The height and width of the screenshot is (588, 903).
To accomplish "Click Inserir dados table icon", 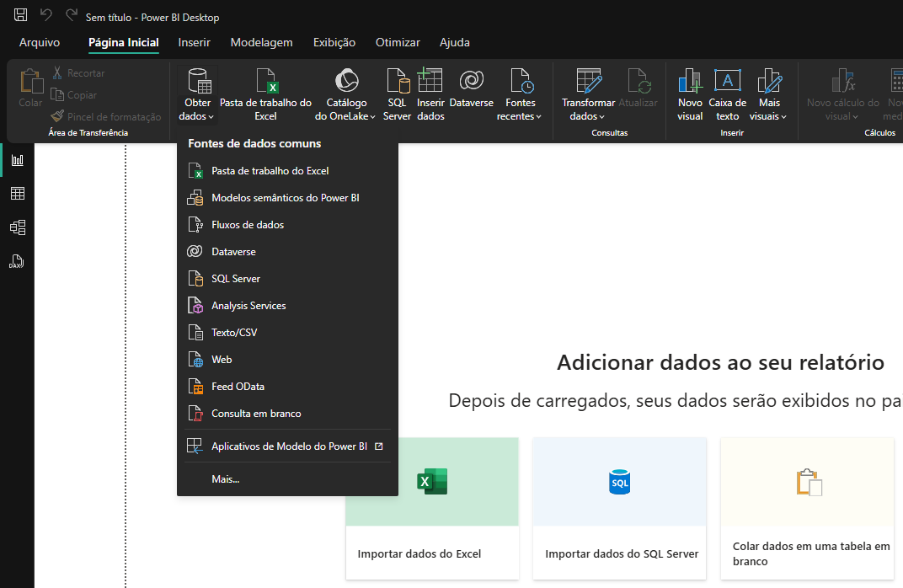I will (430, 81).
